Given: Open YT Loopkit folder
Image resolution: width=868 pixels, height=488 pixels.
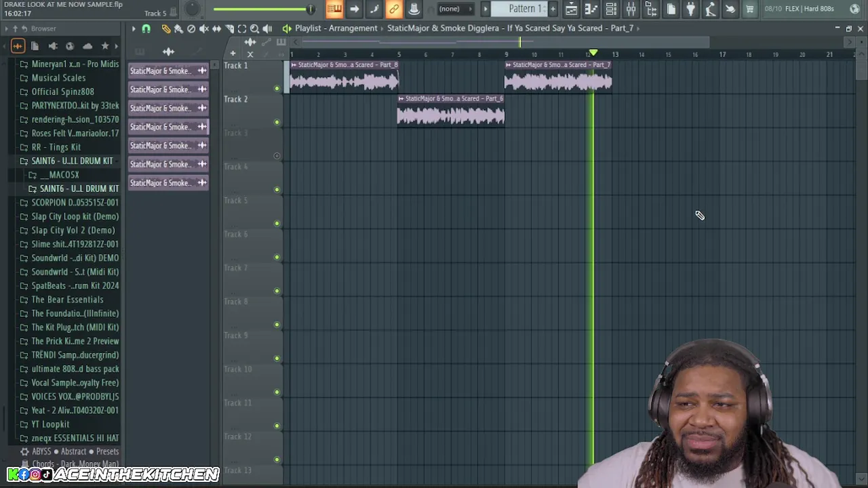Looking at the screenshot, I should (x=50, y=424).
